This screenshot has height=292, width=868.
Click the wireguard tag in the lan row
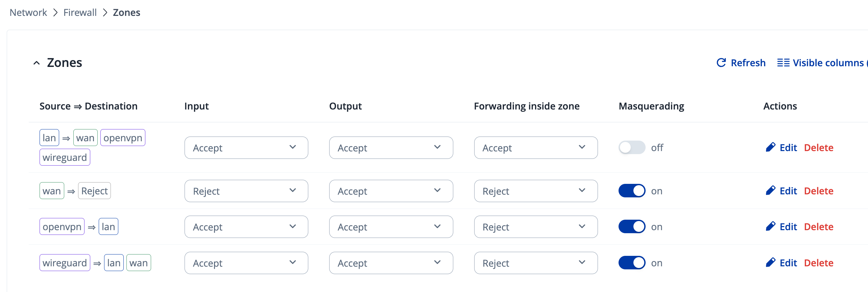(x=65, y=157)
